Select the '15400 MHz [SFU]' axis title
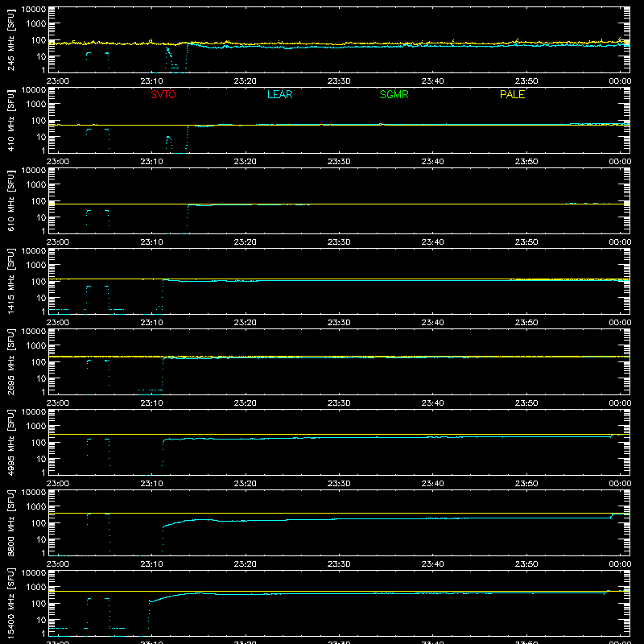 (10, 604)
